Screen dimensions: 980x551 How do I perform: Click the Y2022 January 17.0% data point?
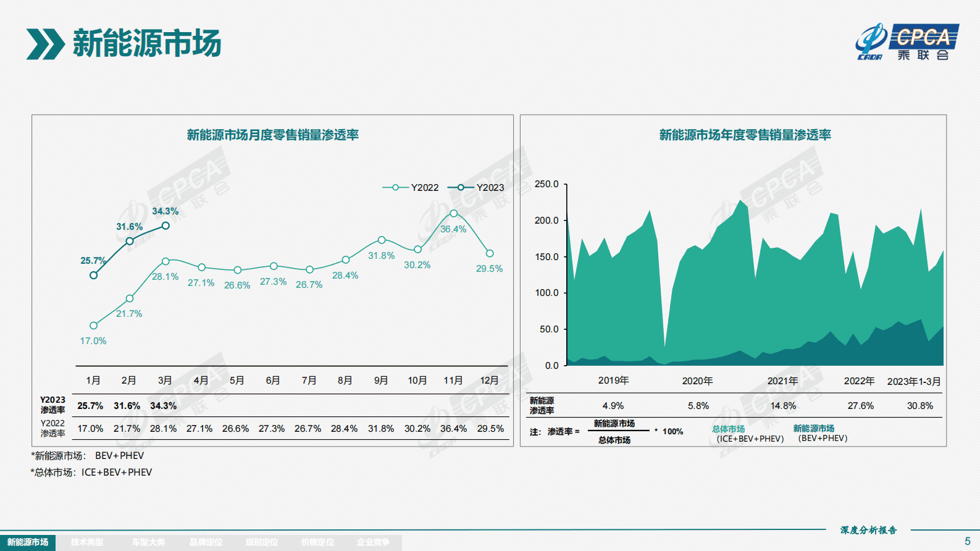[x=93, y=326]
